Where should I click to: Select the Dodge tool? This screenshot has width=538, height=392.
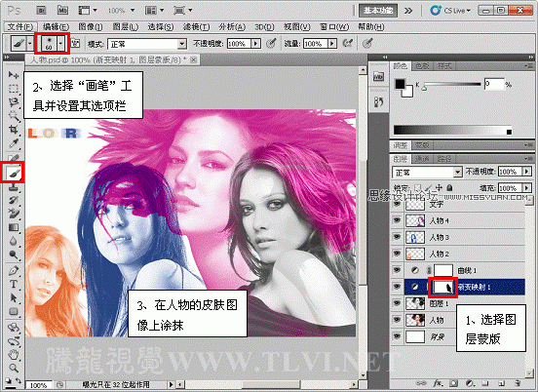14,255
